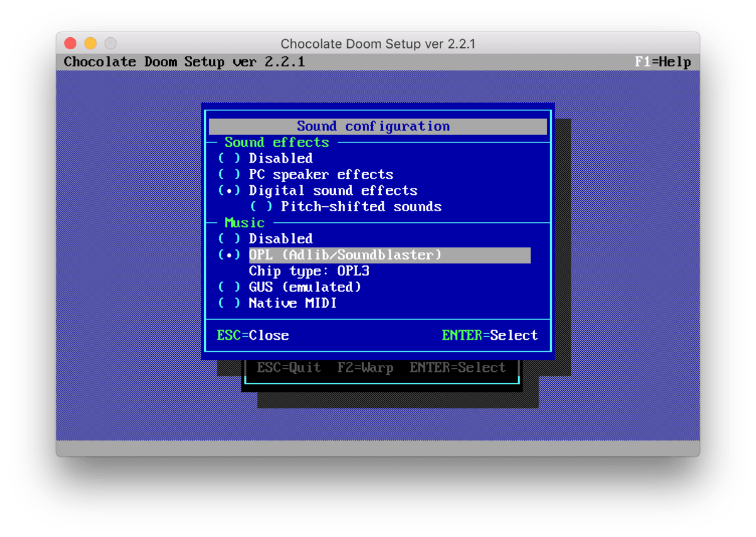Select OPL (Adlib/Soundblaster) music option

(x=374, y=255)
